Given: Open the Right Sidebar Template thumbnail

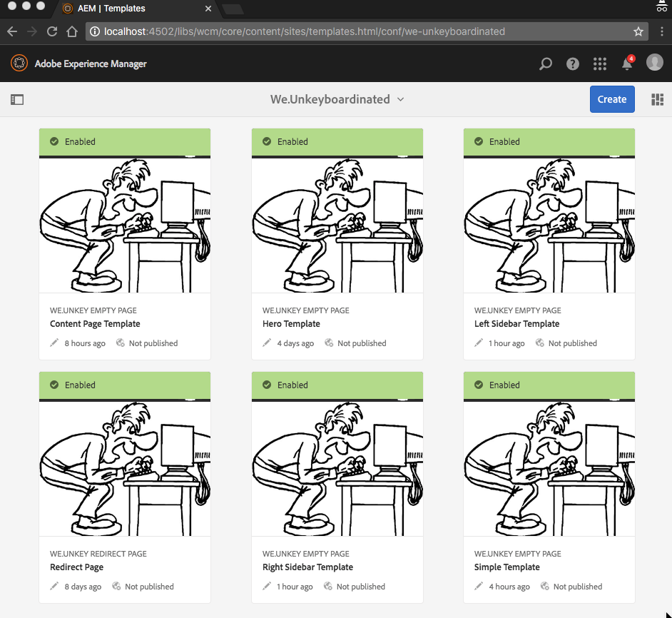Looking at the screenshot, I should click(337, 468).
